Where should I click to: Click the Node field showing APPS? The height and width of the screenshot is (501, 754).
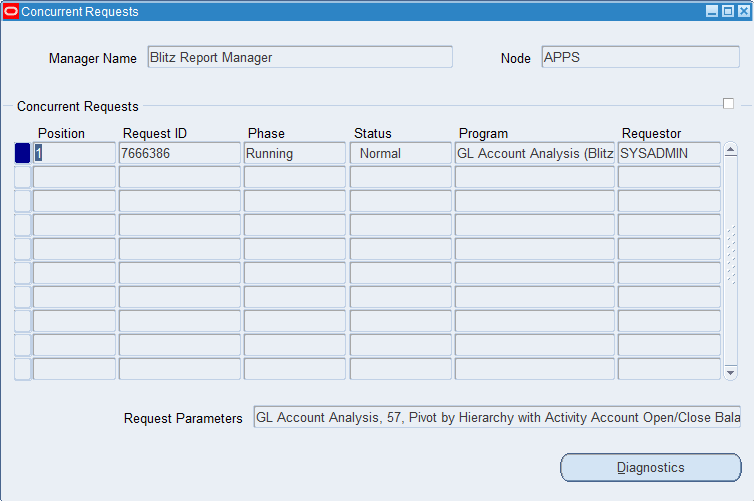click(640, 57)
